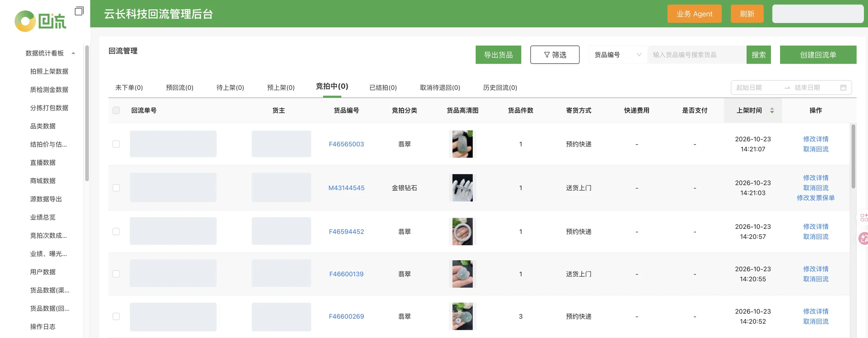Click the 导出货品 button
This screenshot has width=868, height=338.
pyautogui.click(x=498, y=55)
